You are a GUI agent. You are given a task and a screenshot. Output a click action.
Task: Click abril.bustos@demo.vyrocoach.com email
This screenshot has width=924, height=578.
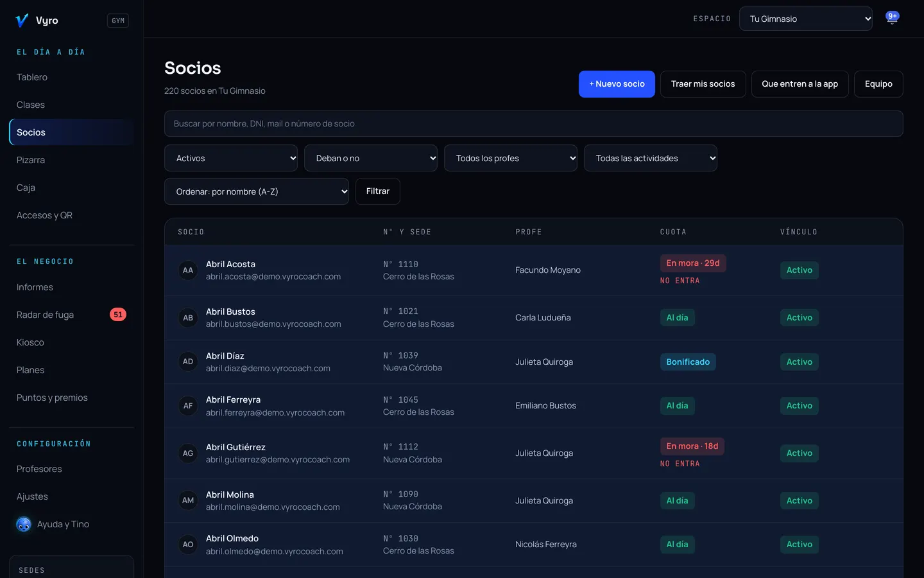point(273,324)
